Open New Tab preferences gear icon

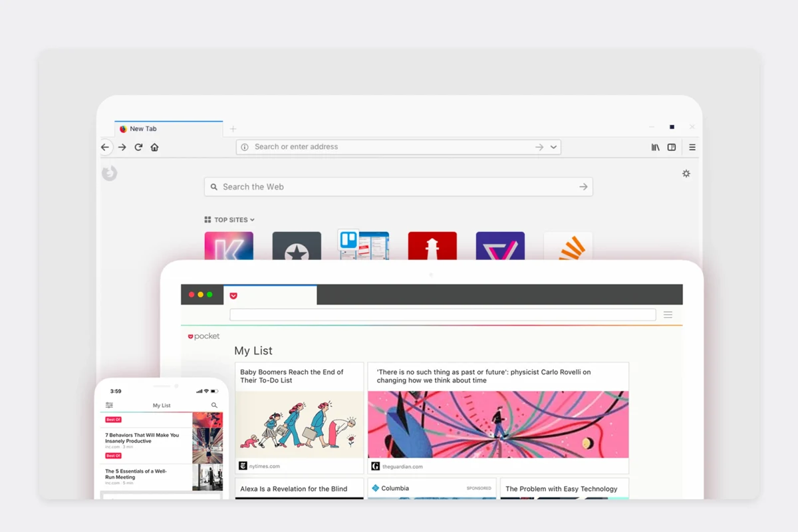click(686, 174)
